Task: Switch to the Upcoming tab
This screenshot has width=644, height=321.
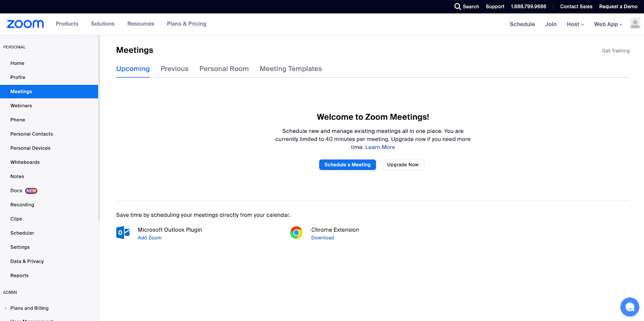Action: pos(133,69)
